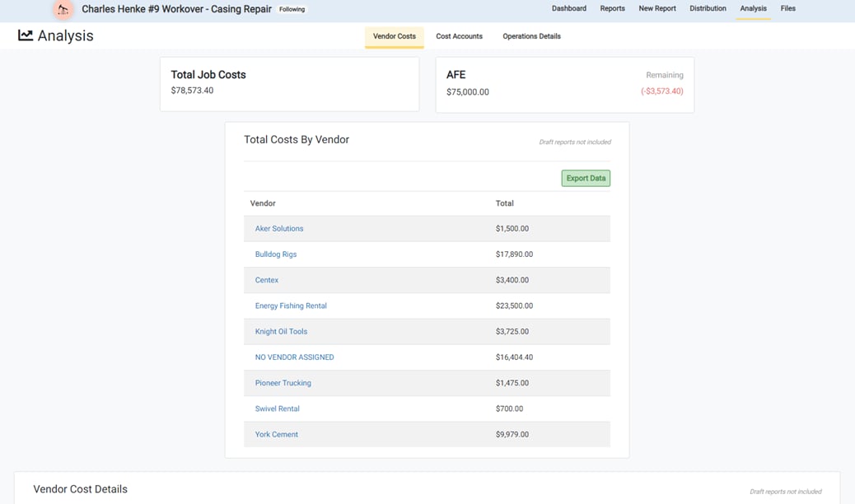The height and width of the screenshot is (504, 855).
Task: Click the $23,500.00 Energy Fishing Rental total
Action: (x=514, y=306)
